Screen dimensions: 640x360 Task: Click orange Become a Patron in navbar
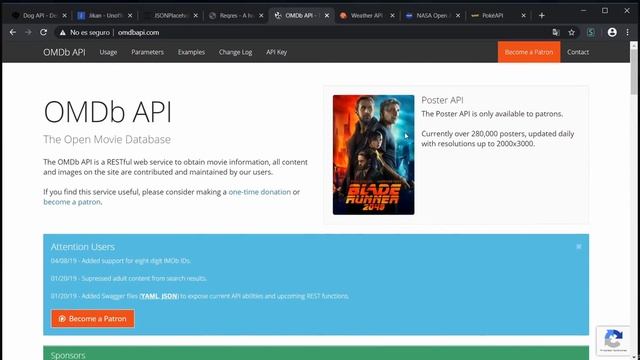529,52
